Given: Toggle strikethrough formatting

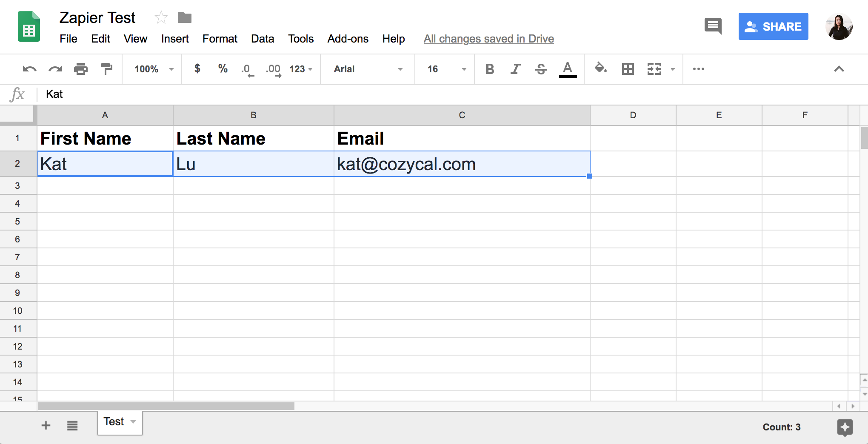Looking at the screenshot, I should pos(541,69).
